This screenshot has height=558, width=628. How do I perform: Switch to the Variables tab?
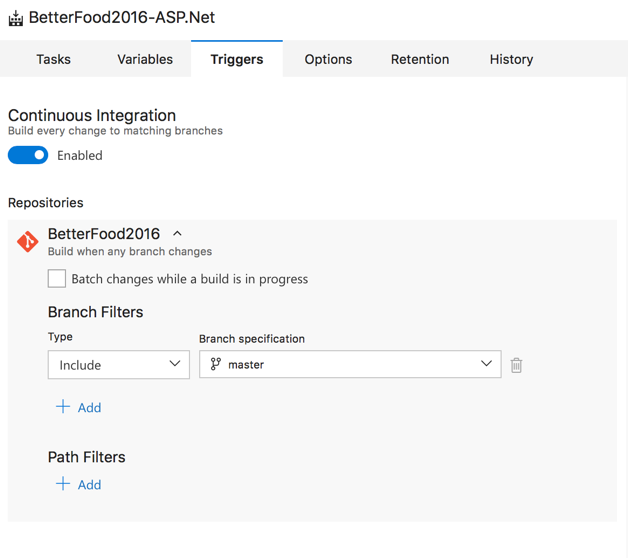pos(145,59)
